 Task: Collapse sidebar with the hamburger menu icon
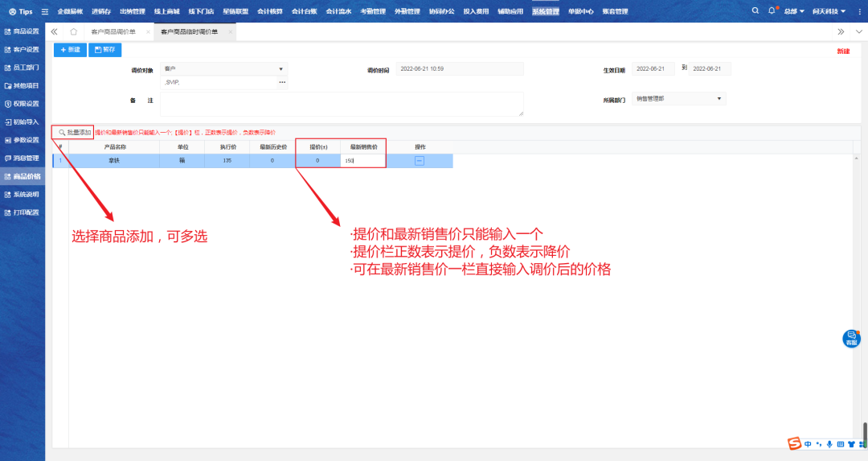(44, 11)
